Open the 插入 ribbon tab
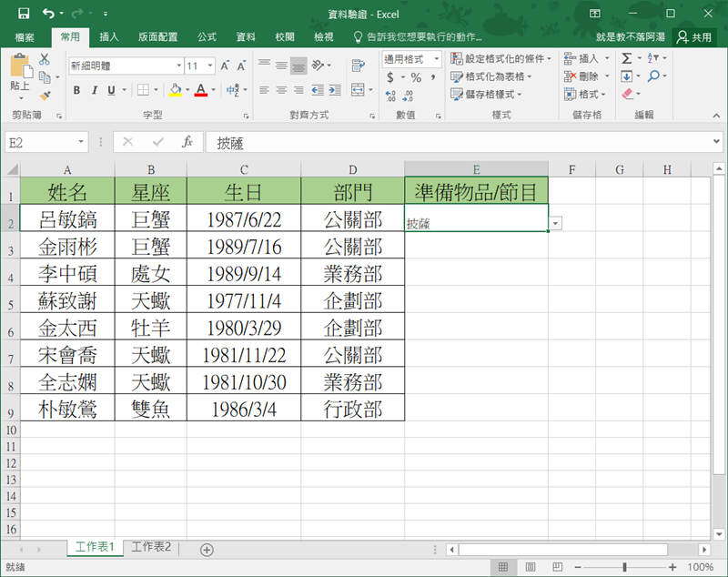728x577 pixels. tap(109, 37)
